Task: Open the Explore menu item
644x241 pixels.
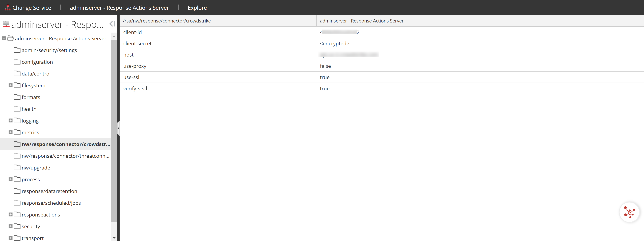Action: tap(197, 8)
